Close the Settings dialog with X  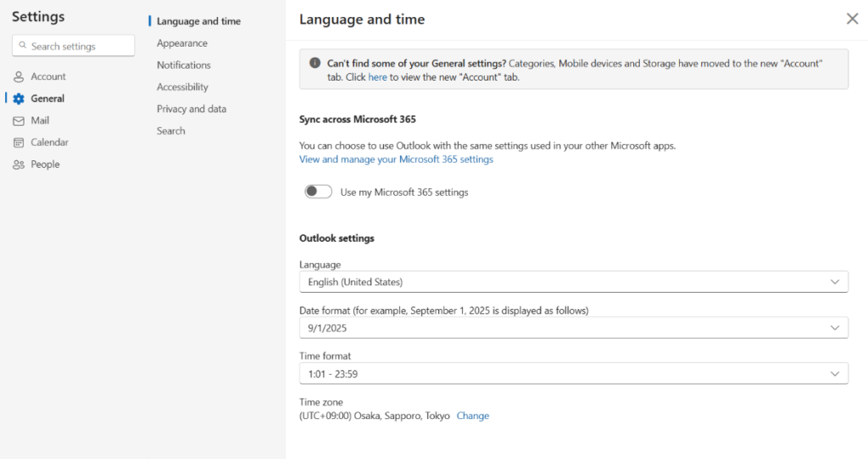(x=852, y=19)
